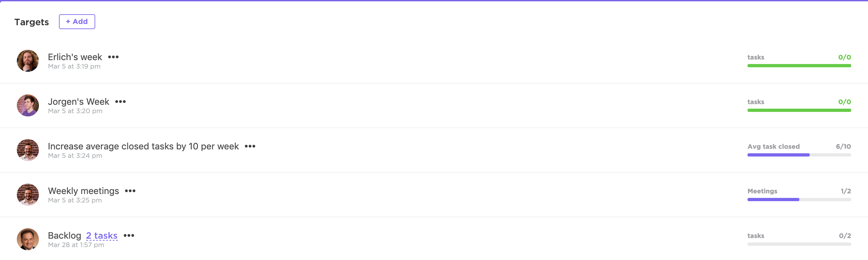Open ellipsis menu for Backlog target
The image size is (868, 260).
pyautogui.click(x=129, y=235)
